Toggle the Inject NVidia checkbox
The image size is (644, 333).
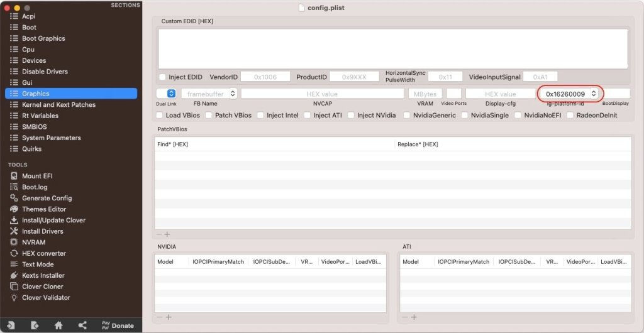(x=351, y=115)
